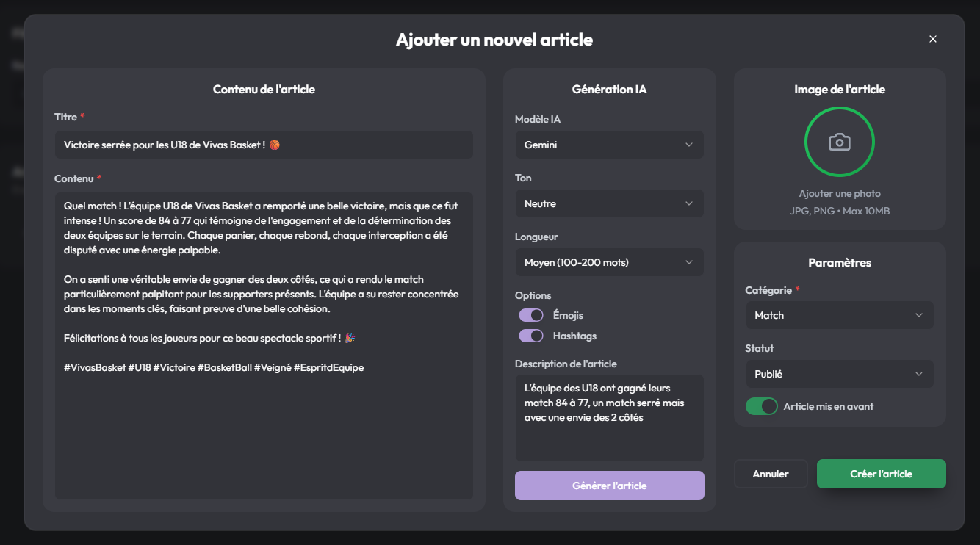The image size is (980, 545).
Task: Click the 'Génération IA' panel heading
Action: (610, 90)
